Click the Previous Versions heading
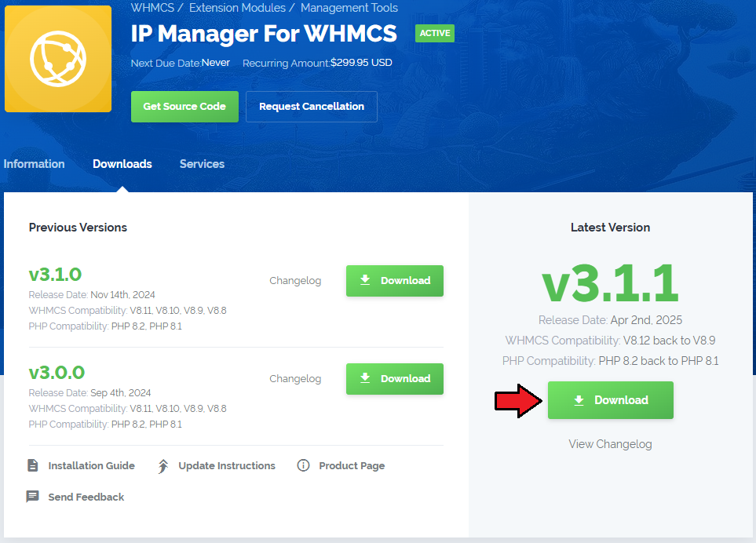The width and height of the screenshot is (756, 543). 78,228
